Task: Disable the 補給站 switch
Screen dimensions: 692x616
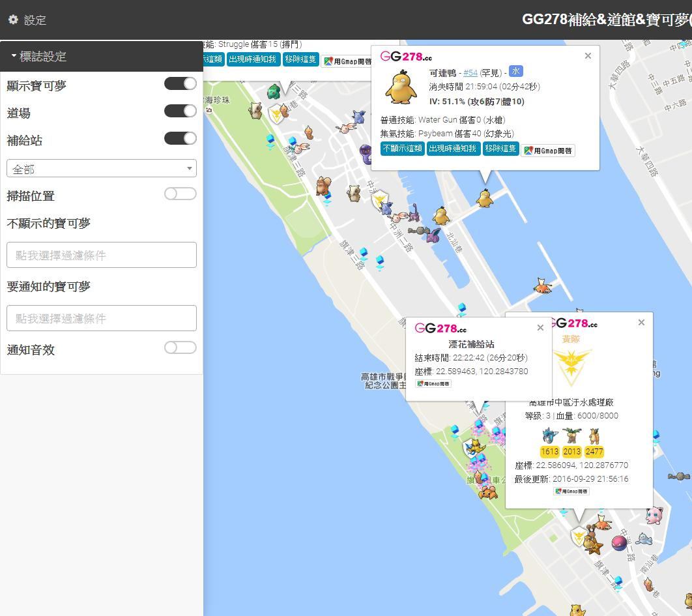Action: [180, 138]
